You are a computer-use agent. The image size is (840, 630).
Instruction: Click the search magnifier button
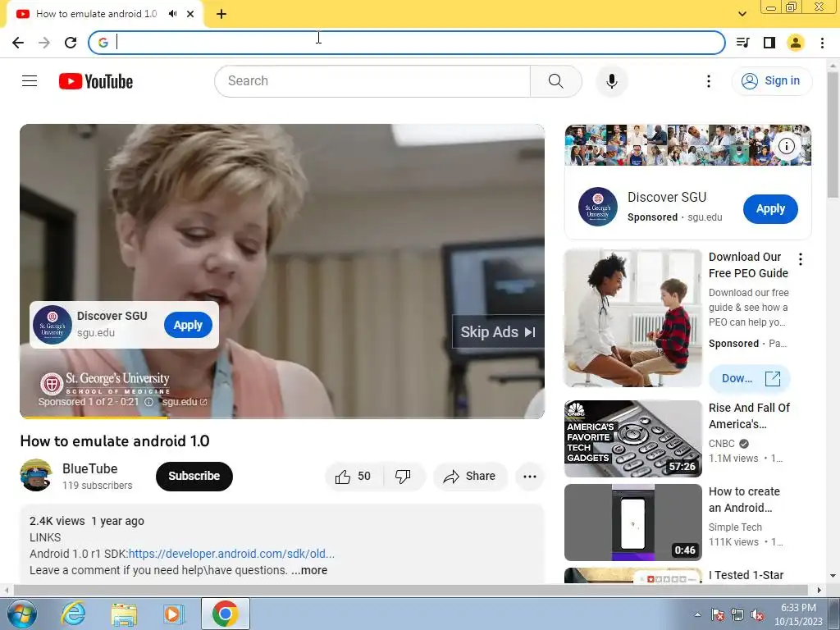click(555, 81)
